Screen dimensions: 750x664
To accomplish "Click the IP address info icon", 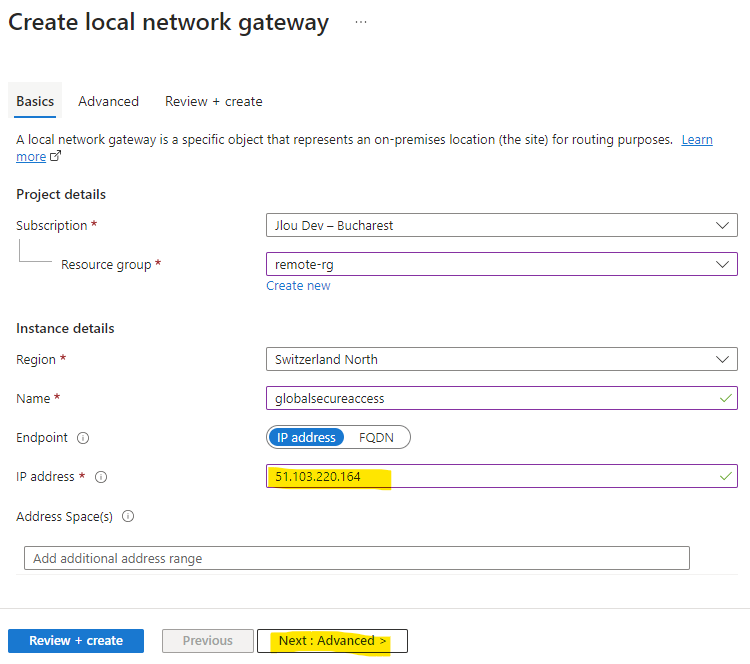I will (x=101, y=477).
